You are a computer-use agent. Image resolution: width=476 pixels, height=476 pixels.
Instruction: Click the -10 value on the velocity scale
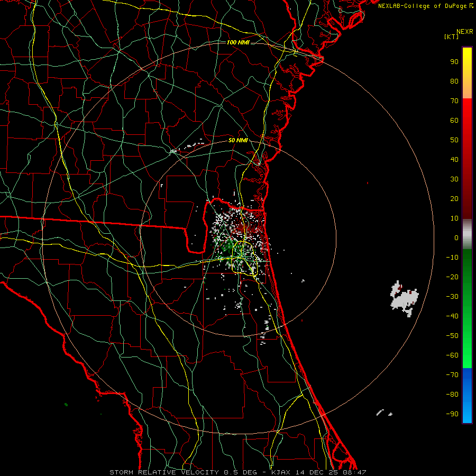(x=452, y=258)
